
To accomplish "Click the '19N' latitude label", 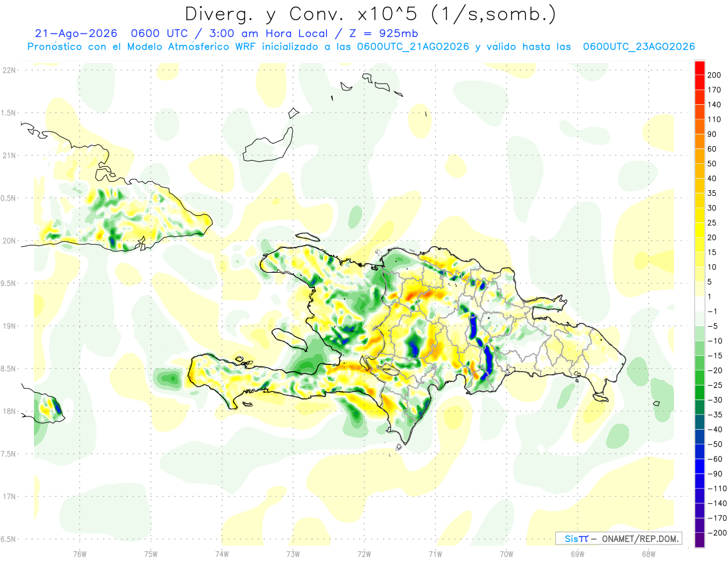I will [x=8, y=326].
